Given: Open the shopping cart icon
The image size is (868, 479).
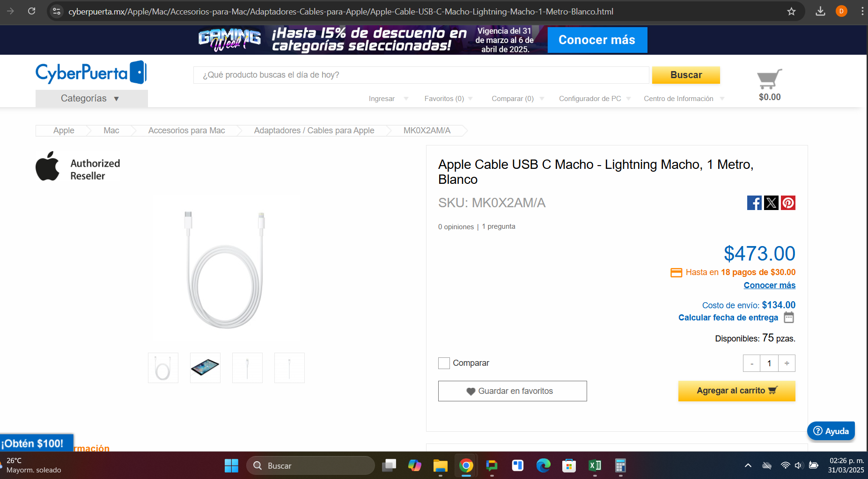Looking at the screenshot, I should coord(769,79).
